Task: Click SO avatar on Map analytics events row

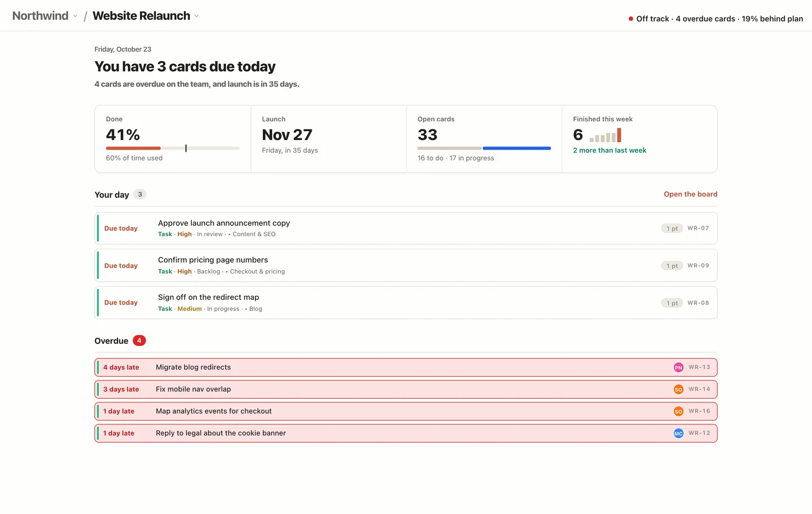Action: tap(679, 411)
